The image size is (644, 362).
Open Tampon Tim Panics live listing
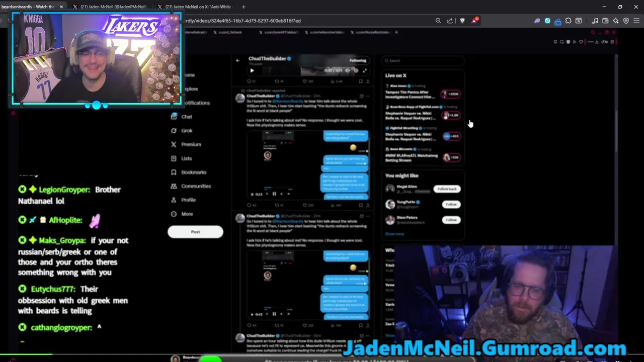pos(423,93)
